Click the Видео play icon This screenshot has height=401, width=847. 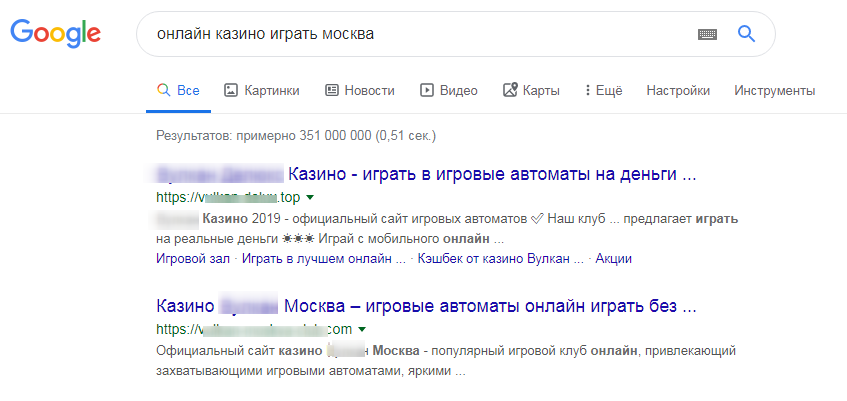click(x=426, y=90)
